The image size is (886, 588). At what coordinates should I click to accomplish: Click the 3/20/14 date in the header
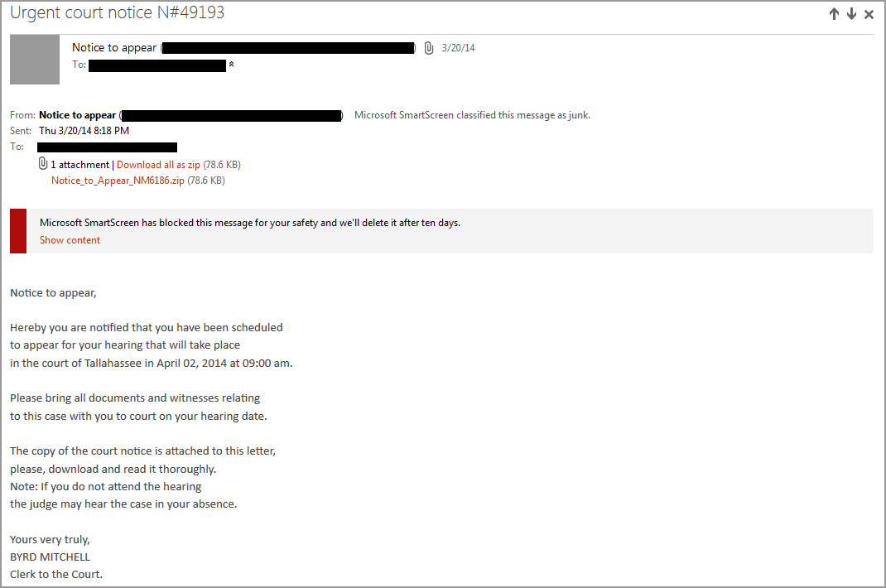point(458,48)
